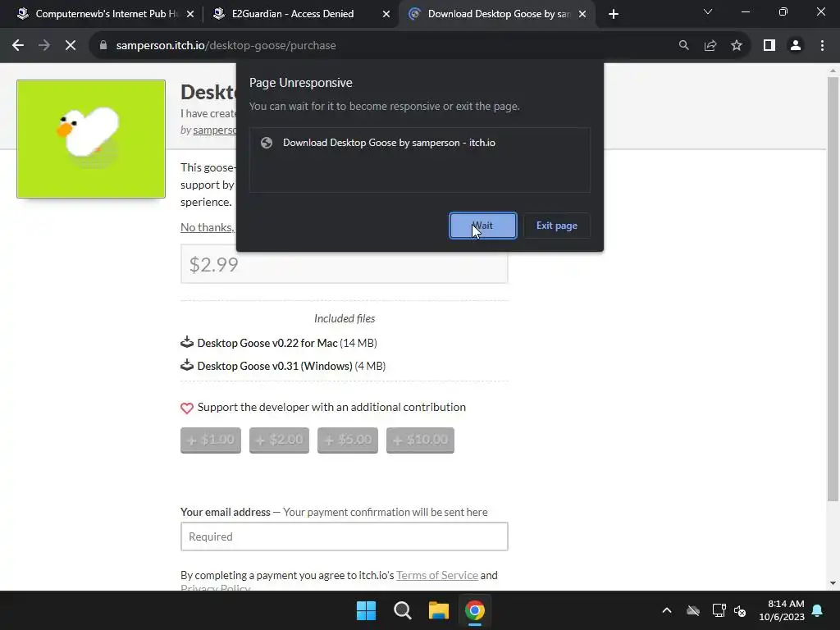Click the Desktop Goose cover image
The width and height of the screenshot is (840, 630).
pos(91,139)
